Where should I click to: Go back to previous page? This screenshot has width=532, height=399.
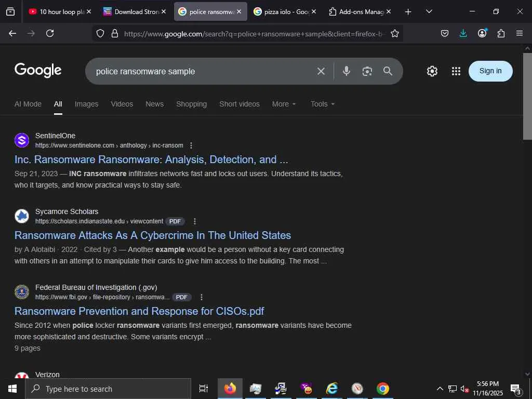click(12, 33)
